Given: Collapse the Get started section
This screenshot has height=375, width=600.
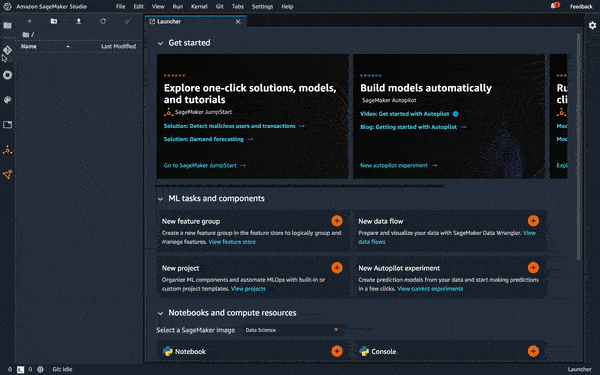Looking at the screenshot, I should click(x=160, y=43).
